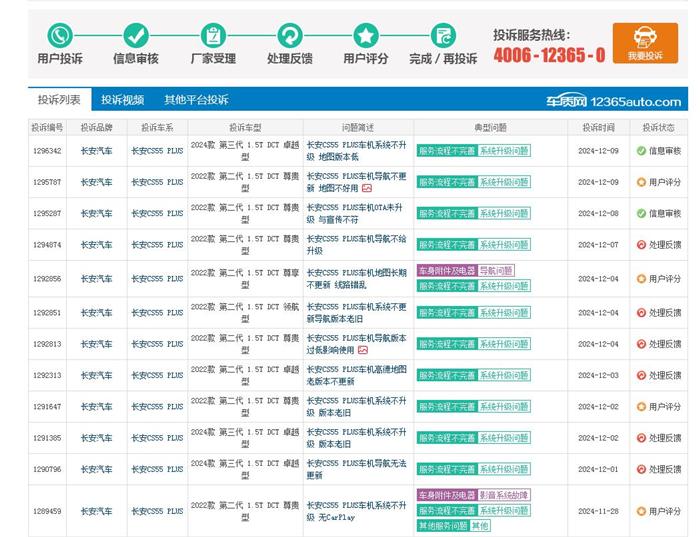Click purple 导航问题 tag in row 1292856
Screen dimensions: 700x537
tap(496, 271)
